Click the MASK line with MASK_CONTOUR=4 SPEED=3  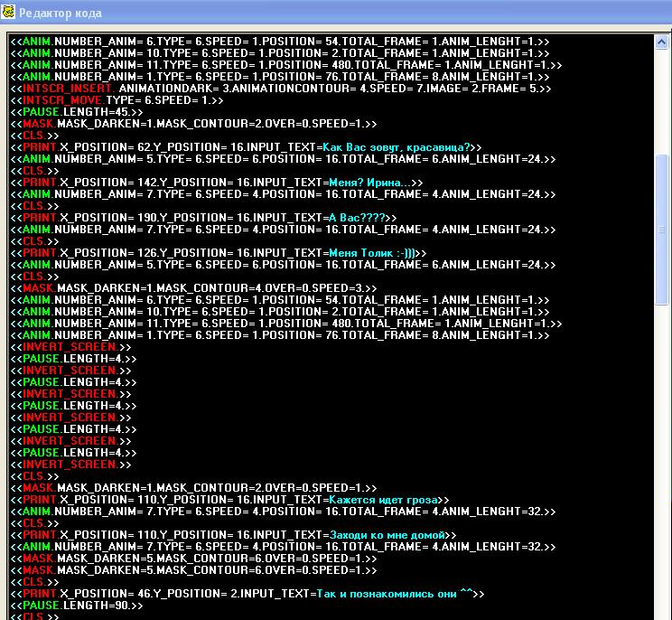coord(193,288)
